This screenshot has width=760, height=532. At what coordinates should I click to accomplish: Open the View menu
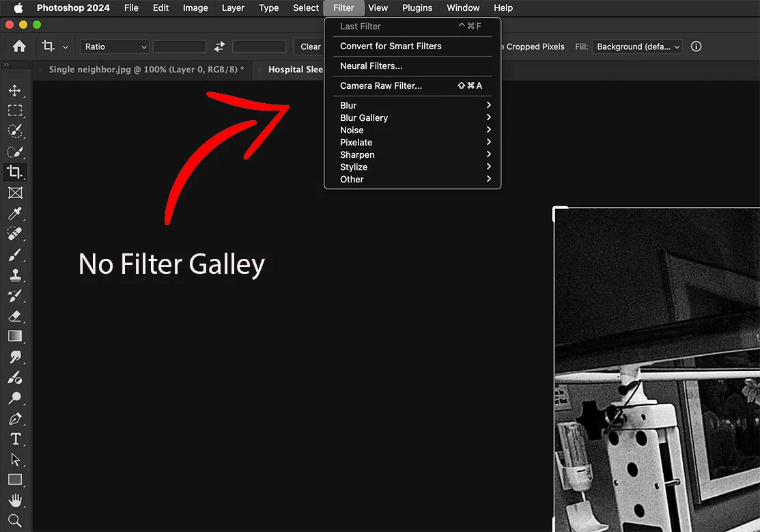coord(378,8)
